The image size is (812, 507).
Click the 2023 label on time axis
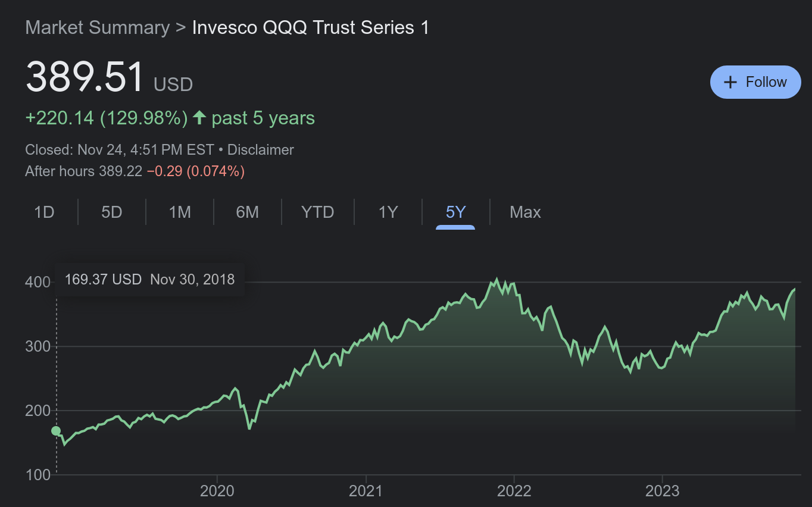tap(662, 491)
